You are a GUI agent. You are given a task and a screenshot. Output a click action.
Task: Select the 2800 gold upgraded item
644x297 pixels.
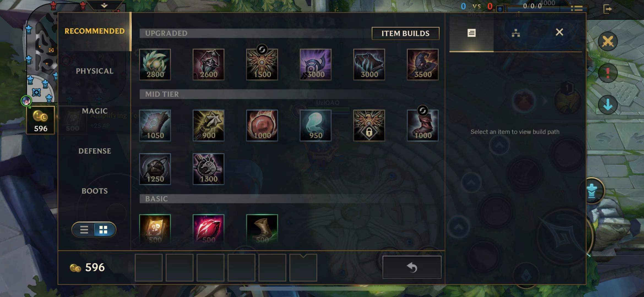[155, 65]
